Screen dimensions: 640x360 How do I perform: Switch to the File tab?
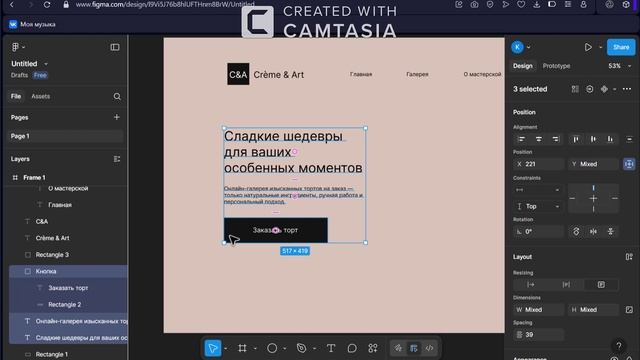pos(16,96)
